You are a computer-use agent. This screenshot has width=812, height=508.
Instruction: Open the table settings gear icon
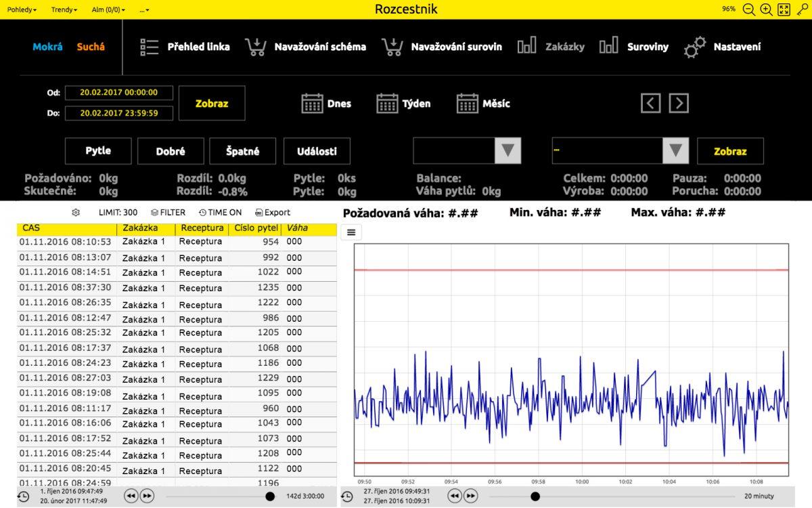tap(76, 212)
